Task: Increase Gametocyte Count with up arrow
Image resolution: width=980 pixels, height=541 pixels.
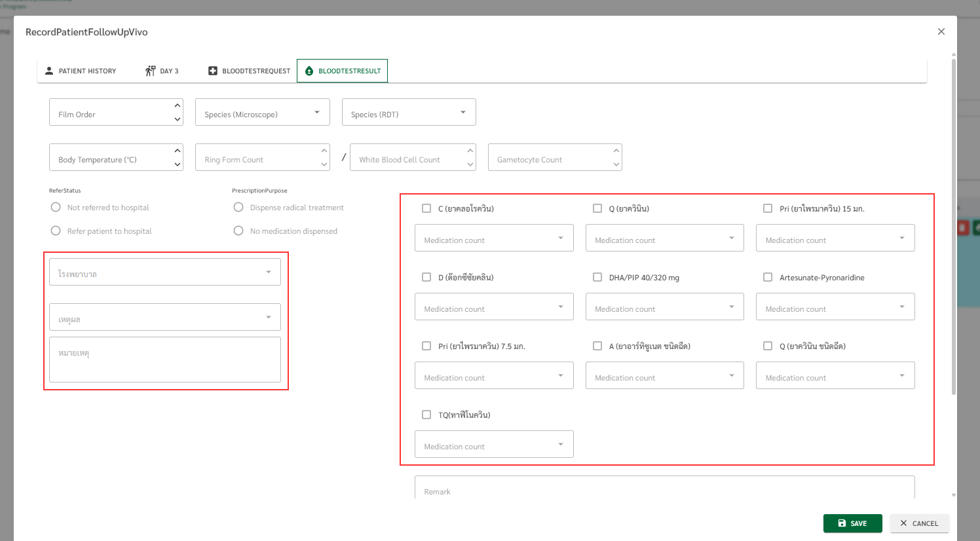Action: [616, 151]
